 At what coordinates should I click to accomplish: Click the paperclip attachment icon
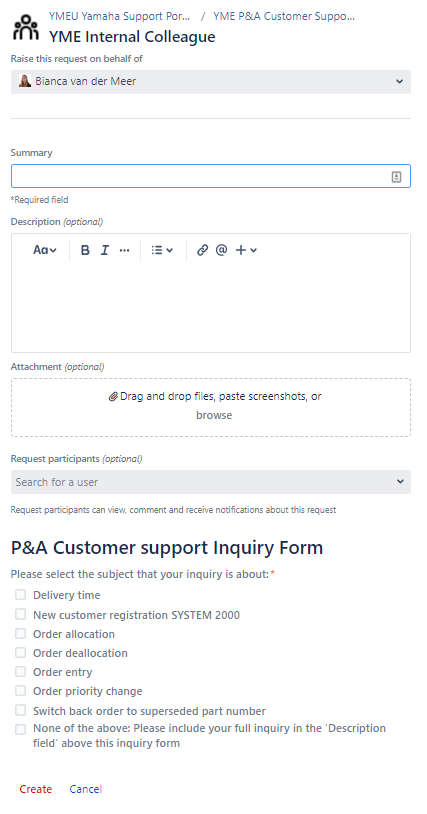coord(114,397)
